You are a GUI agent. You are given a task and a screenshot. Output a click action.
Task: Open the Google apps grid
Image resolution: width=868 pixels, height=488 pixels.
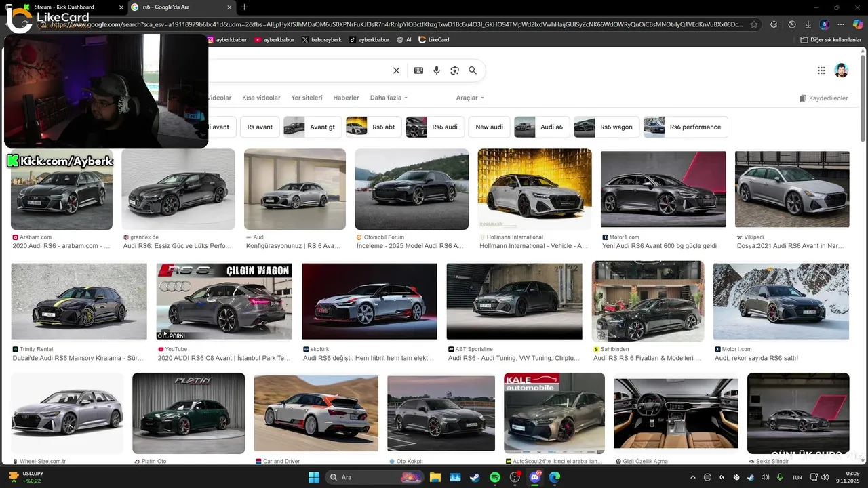tap(821, 70)
